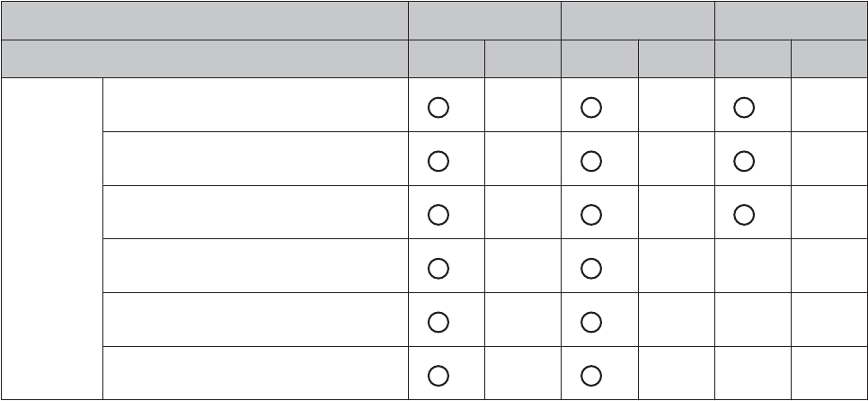Select the first-row circle in the middle column group
The height and width of the screenshot is (401, 868).
click(x=590, y=107)
